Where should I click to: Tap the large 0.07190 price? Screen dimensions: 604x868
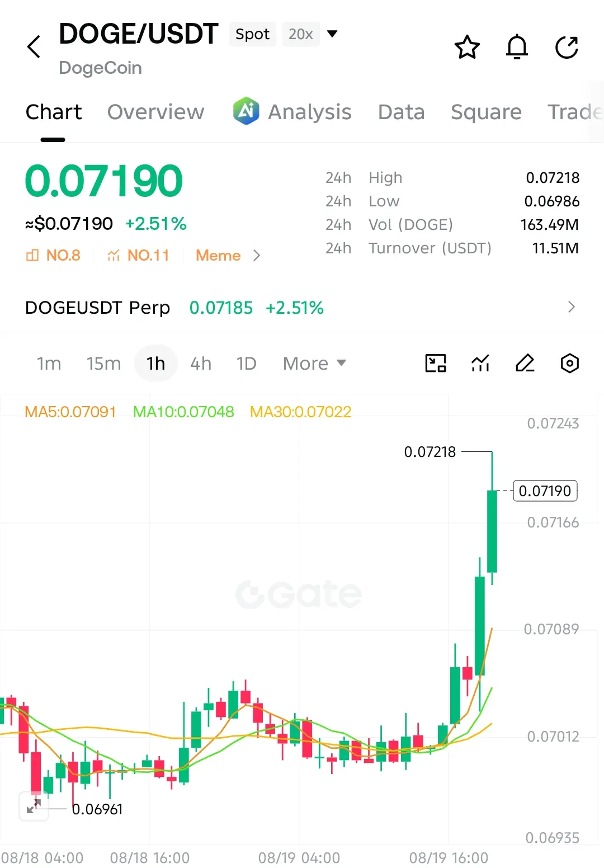103,182
